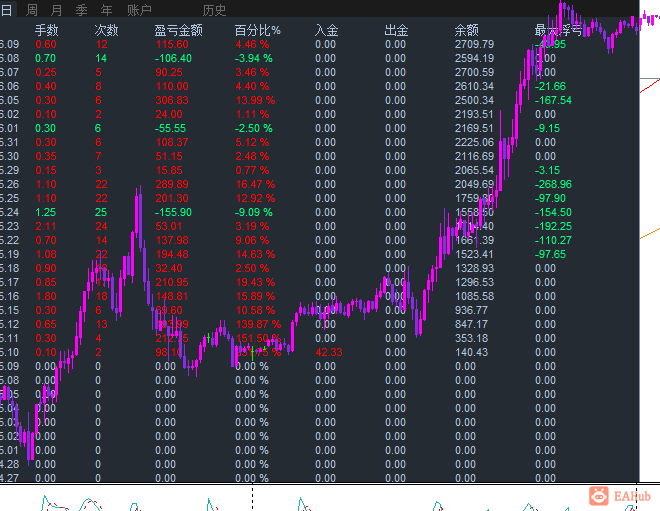
Task: Select loss value -155.90
Action: click(x=173, y=212)
